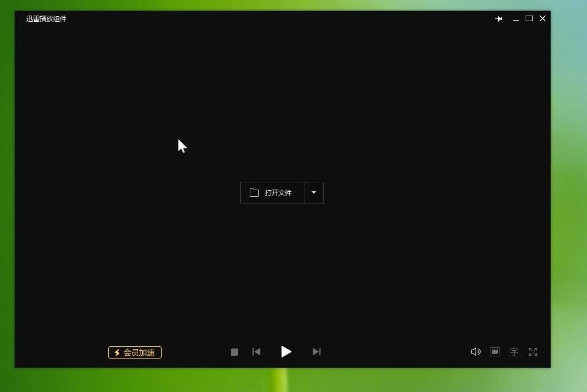Maximize the 迅雷播放组件 window
The height and width of the screenshot is (392, 587).
[x=528, y=18]
